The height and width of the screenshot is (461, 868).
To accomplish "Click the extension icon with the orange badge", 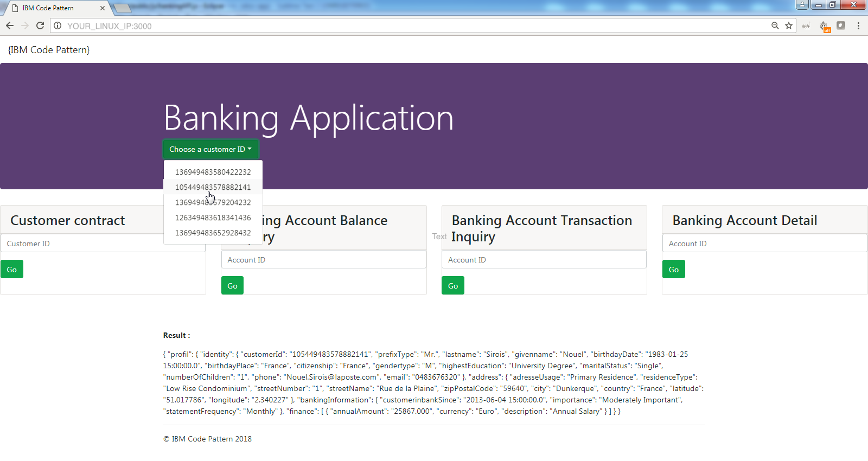I will pos(825,27).
